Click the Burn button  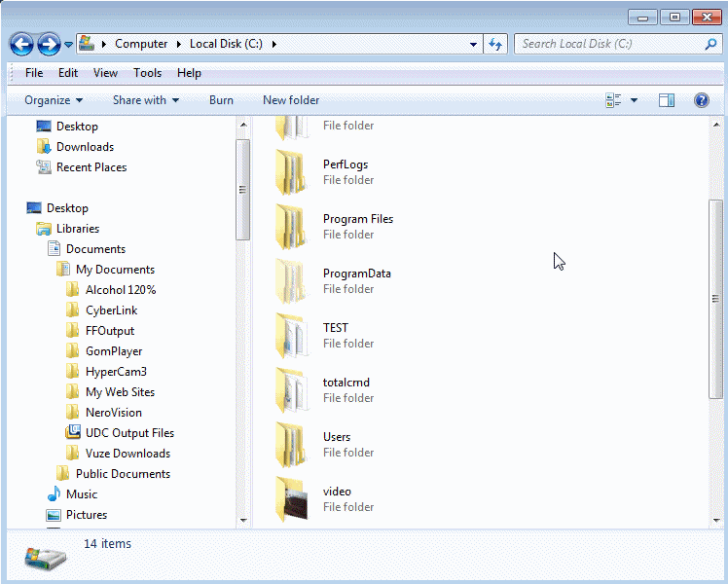point(221,100)
